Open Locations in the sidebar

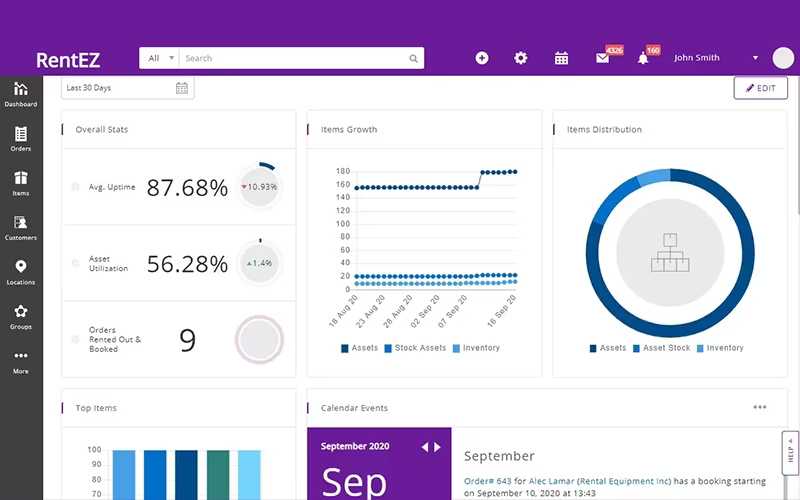tap(21, 272)
